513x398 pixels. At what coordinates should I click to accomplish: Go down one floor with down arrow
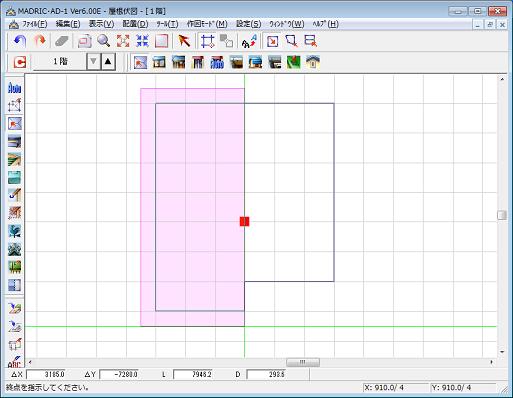93,62
